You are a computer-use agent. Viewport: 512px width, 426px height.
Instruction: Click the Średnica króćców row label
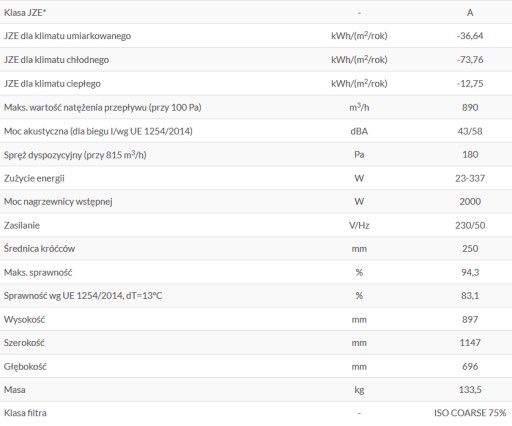[x=39, y=249]
